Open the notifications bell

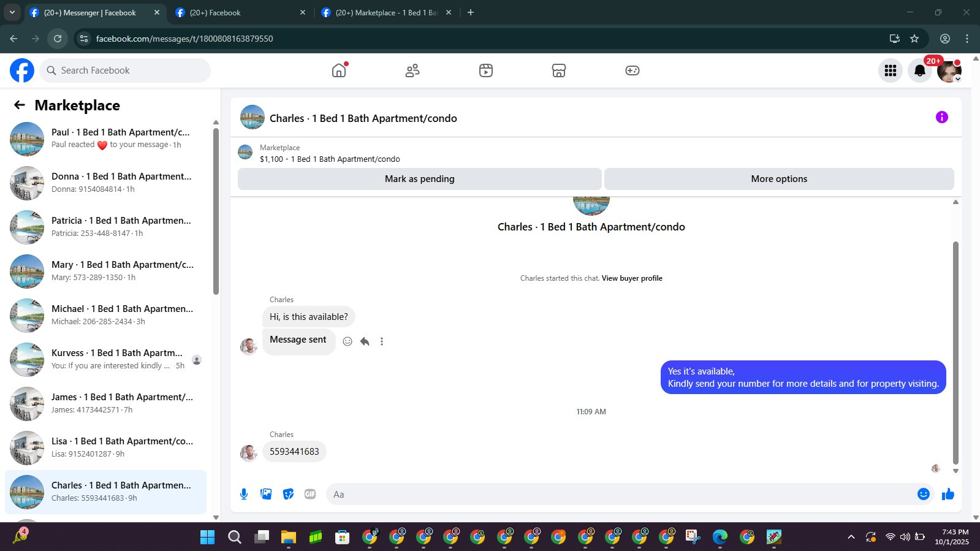click(x=920, y=70)
